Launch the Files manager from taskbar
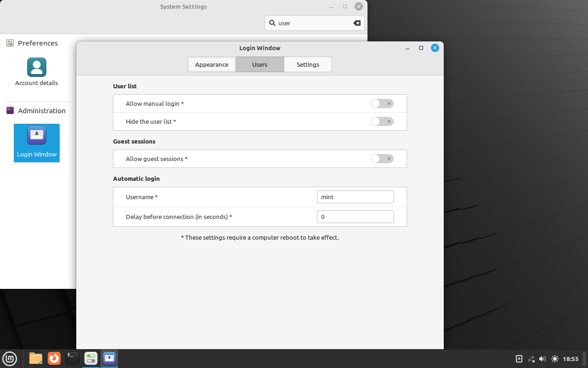This screenshot has width=588, height=368. coord(36,358)
